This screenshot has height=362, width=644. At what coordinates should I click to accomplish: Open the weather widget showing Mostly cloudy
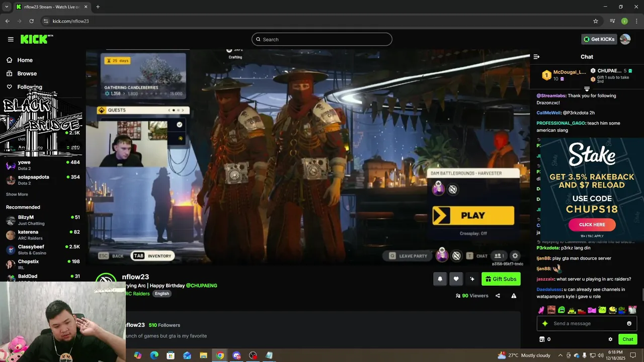click(x=524, y=355)
